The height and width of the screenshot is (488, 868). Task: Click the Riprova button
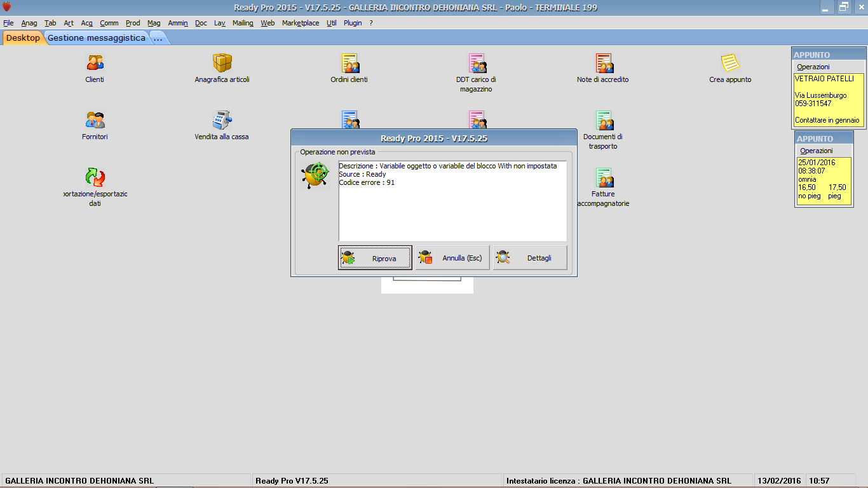(x=375, y=258)
